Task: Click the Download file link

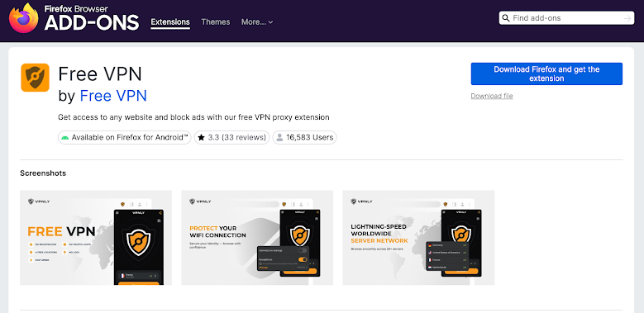Action: 492,96
